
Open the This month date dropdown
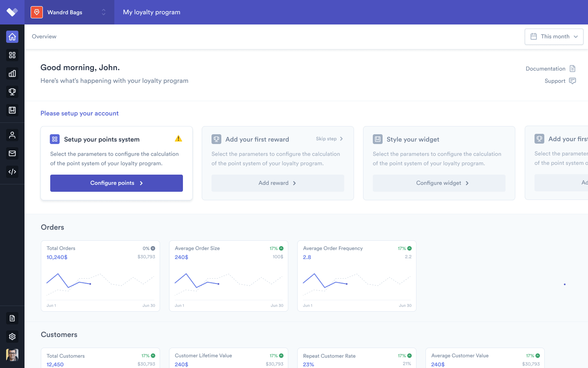click(554, 37)
